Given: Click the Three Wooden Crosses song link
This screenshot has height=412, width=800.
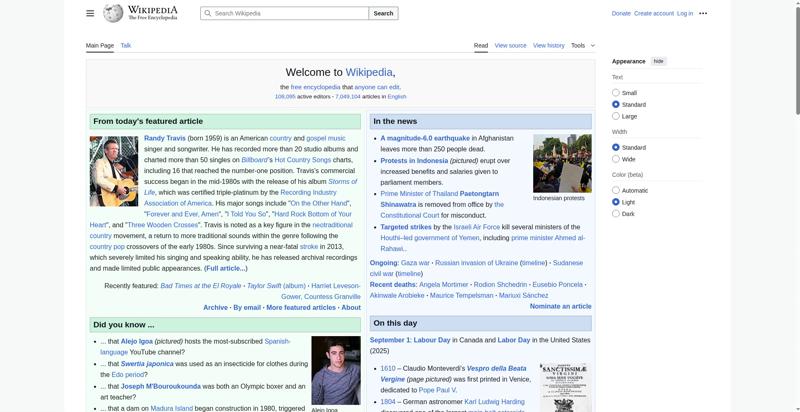Looking at the screenshot, I should tap(162, 225).
